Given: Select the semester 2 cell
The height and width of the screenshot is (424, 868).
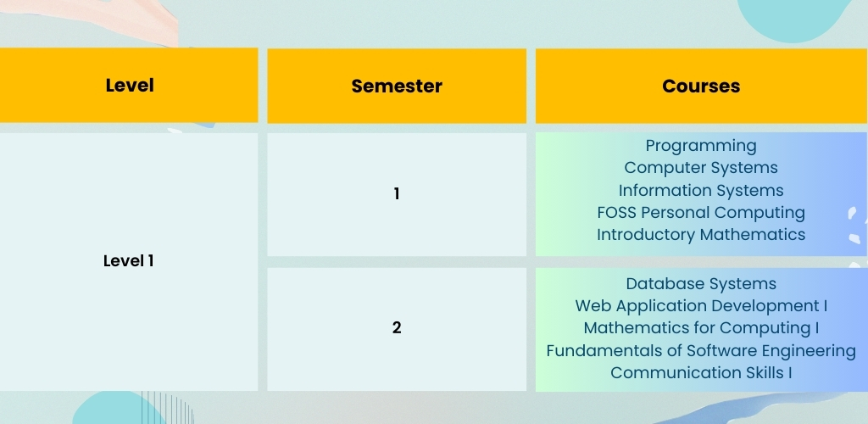Looking at the screenshot, I should 397,329.
